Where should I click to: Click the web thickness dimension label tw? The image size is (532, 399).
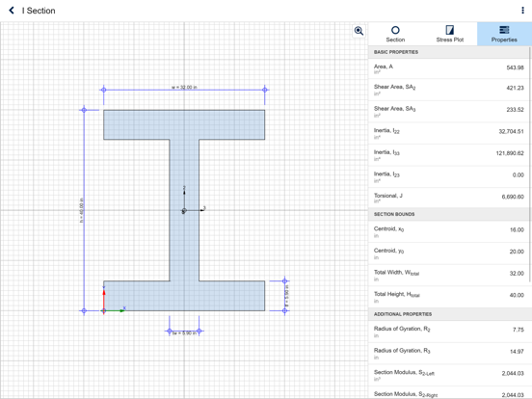[184, 333]
